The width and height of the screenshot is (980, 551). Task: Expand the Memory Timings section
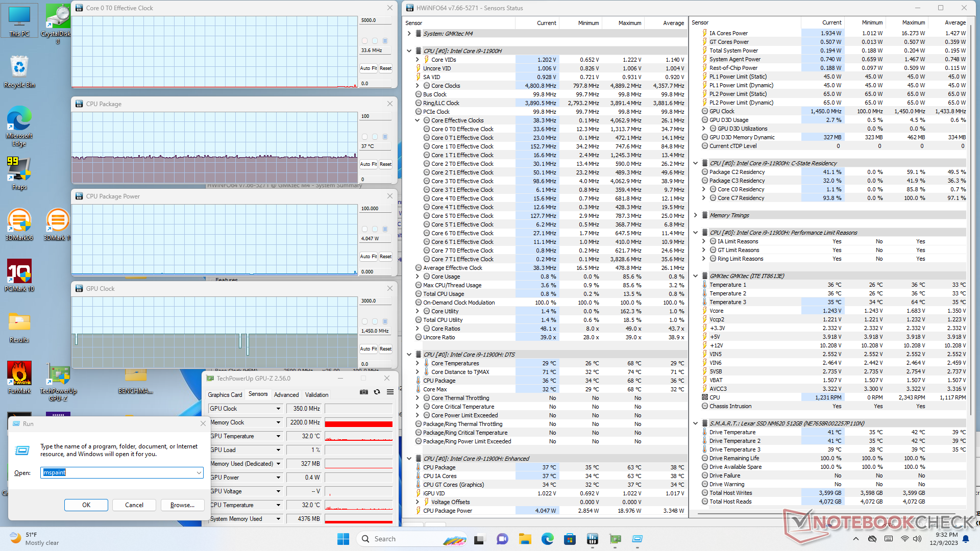tap(695, 215)
